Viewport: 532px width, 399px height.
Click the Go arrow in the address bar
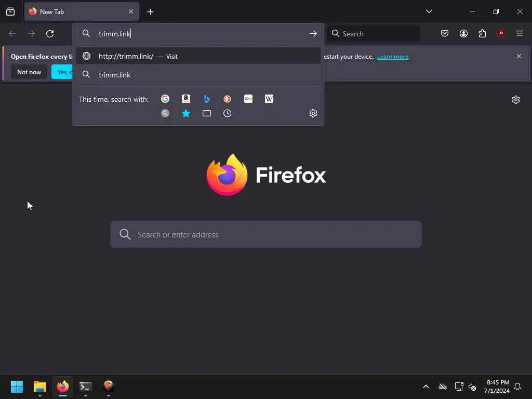click(x=313, y=34)
